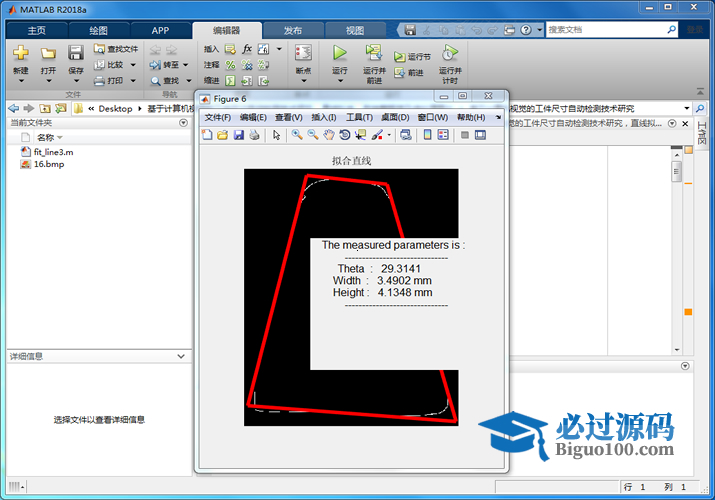
Task: Expand the 新建 (New) dropdown arrow
Action: coord(21,81)
